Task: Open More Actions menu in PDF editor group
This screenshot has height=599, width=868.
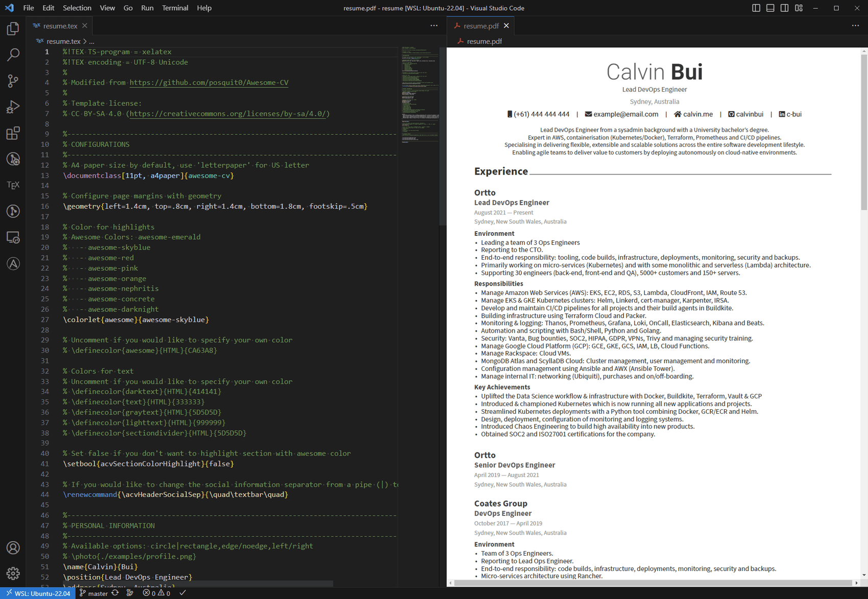Action: (855, 26)
